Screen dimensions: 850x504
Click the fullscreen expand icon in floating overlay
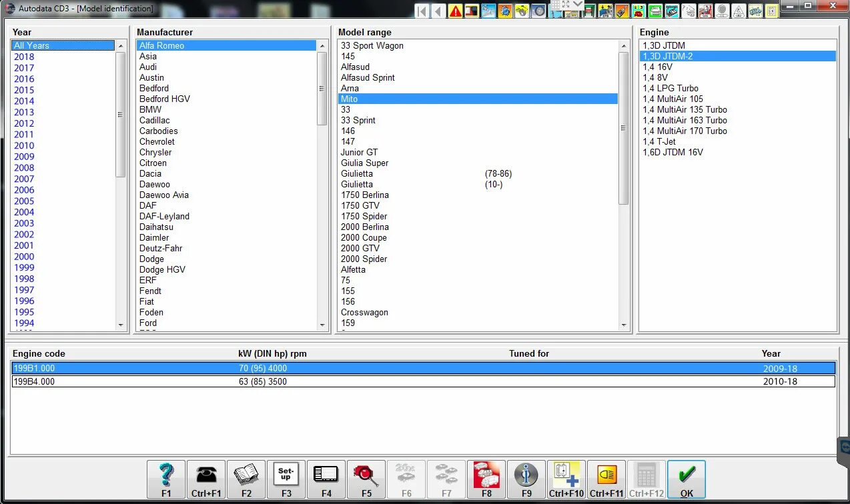(x=566, y=4)
